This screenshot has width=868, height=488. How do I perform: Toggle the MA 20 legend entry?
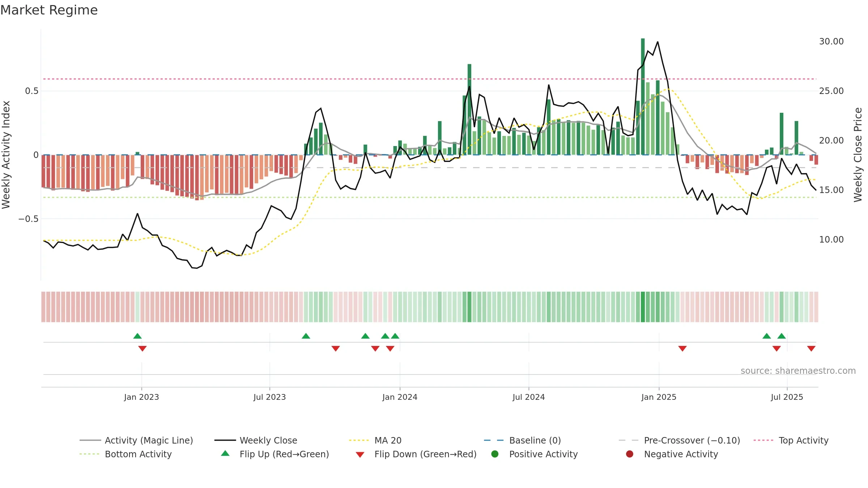click(375, 440)
